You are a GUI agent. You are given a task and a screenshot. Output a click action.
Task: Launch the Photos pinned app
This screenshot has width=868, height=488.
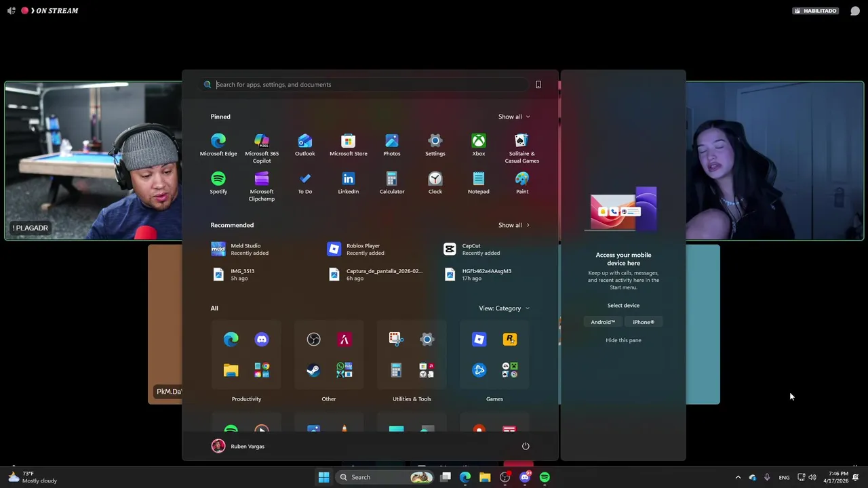point(392,145)
